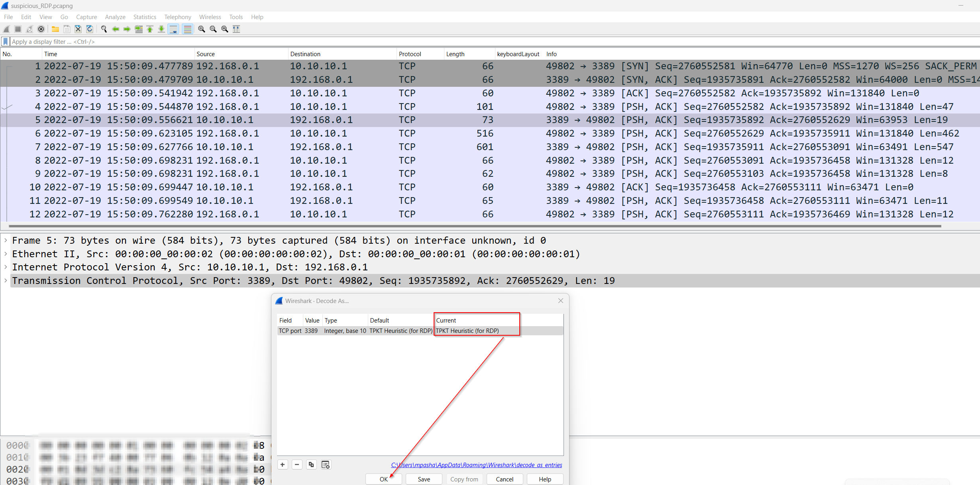The width and height of the screenshot is (980, 485).
Task: Go to the previous packet
Action: click(x=115, y=29)
